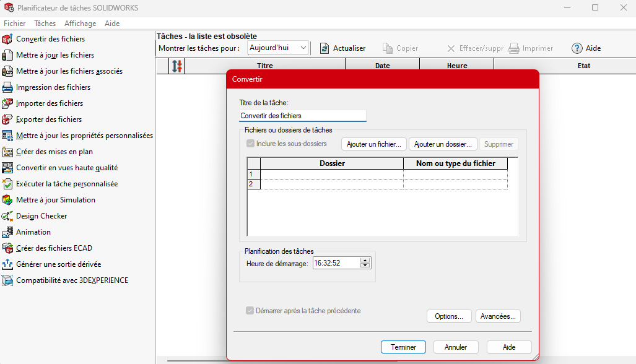This screenshot has height=364, width=636.
Task: Click the Mettre à jour Simulation icon
Action: (x=7, y=200)
